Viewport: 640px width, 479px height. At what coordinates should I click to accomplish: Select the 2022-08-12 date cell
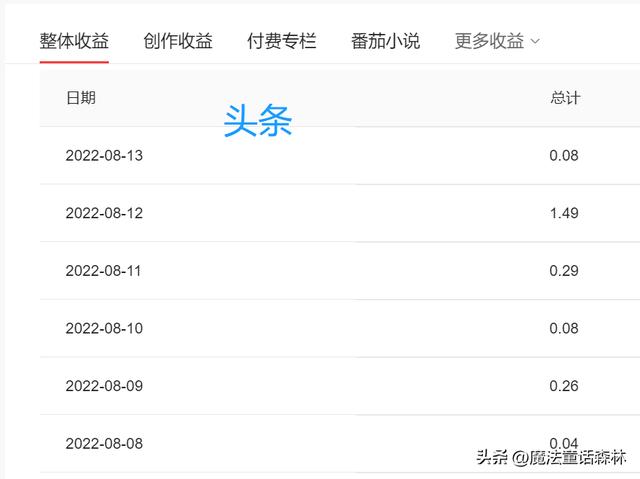coord(105,213)
